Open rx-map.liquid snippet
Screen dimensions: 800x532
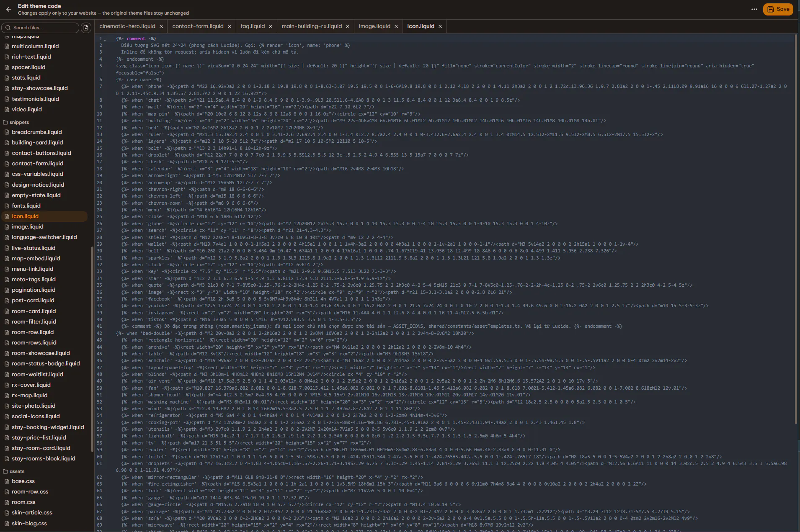29,396
